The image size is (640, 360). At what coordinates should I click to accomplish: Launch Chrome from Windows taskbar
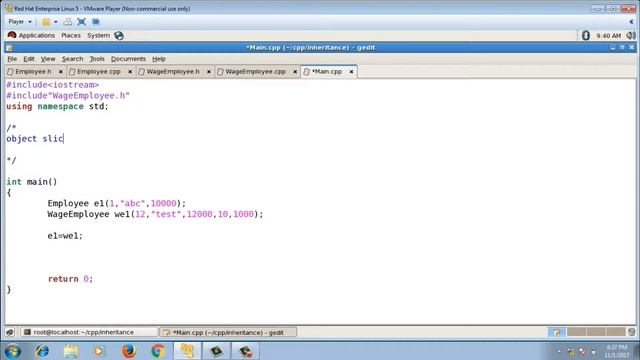click(x=158, y=351)
